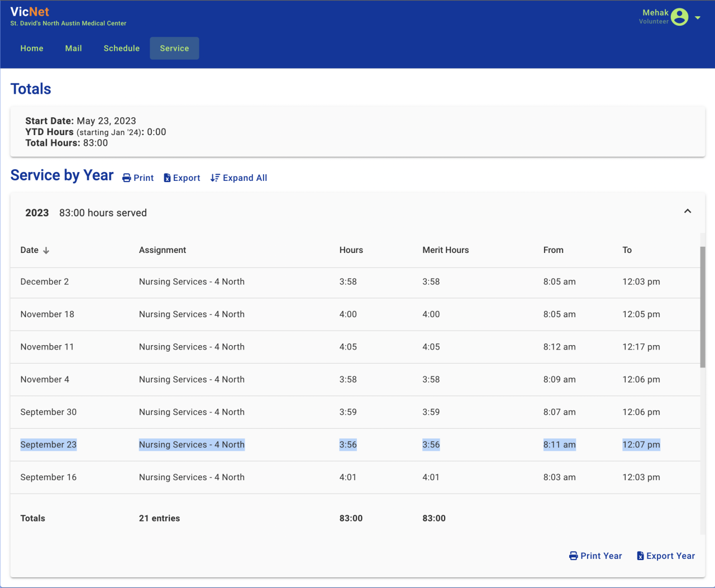715x588 pixels.
Task: Click the highlighted September 23 date cell
Action: pos(49,445)
